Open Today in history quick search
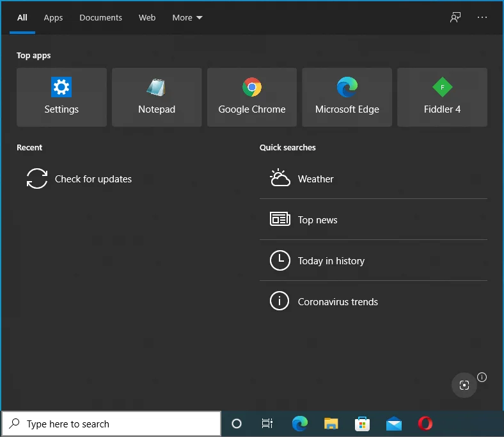504x437 pixels. (x=373, y=260)
